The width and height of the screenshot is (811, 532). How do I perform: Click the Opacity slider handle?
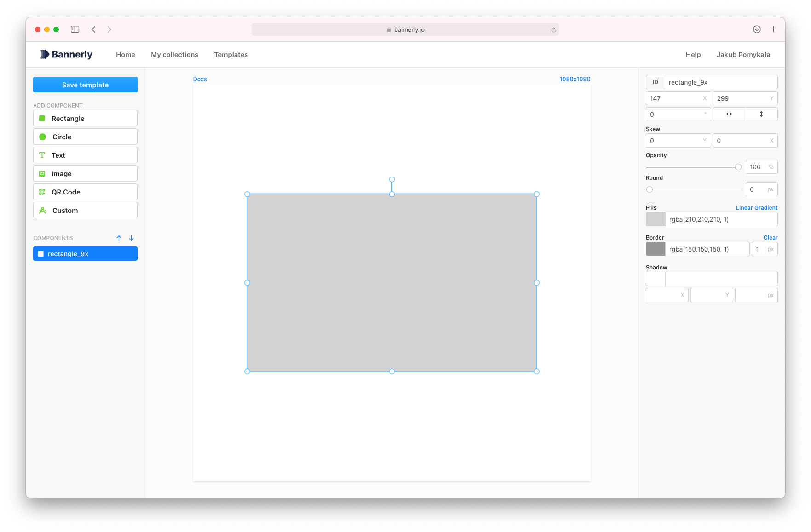tap(738, 167)
